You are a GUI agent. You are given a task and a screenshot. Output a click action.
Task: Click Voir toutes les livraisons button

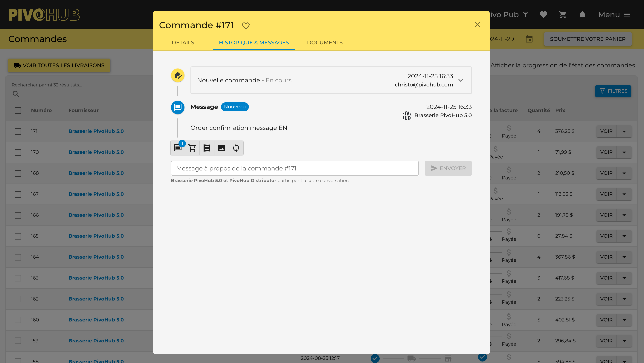tap(59, 65)
